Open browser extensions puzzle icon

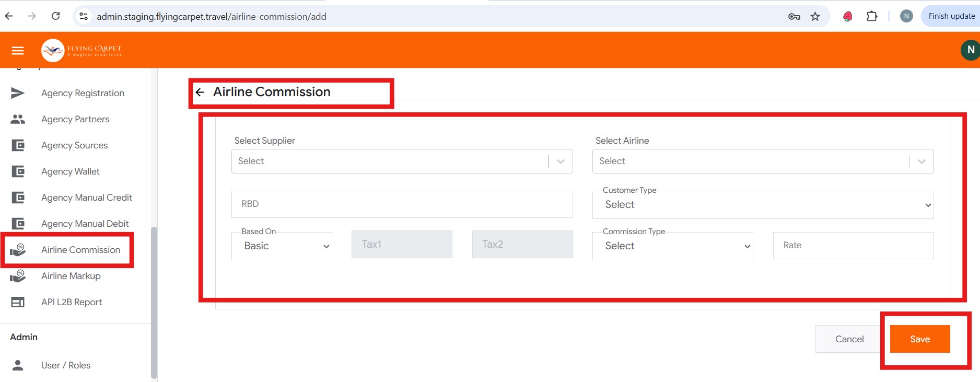coord(872,17)
